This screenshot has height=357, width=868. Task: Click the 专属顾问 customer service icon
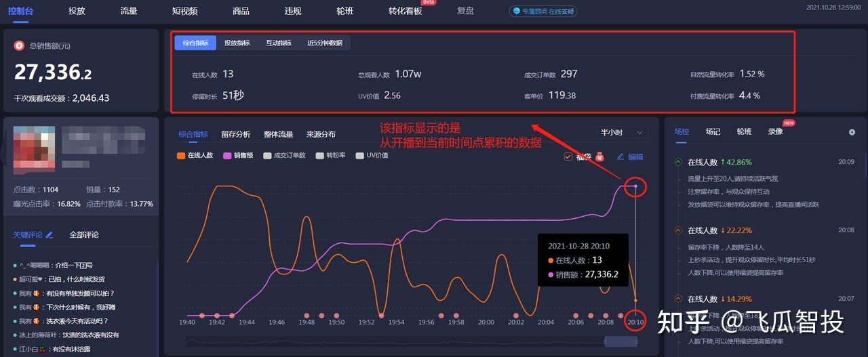click(x=517, y=11)
